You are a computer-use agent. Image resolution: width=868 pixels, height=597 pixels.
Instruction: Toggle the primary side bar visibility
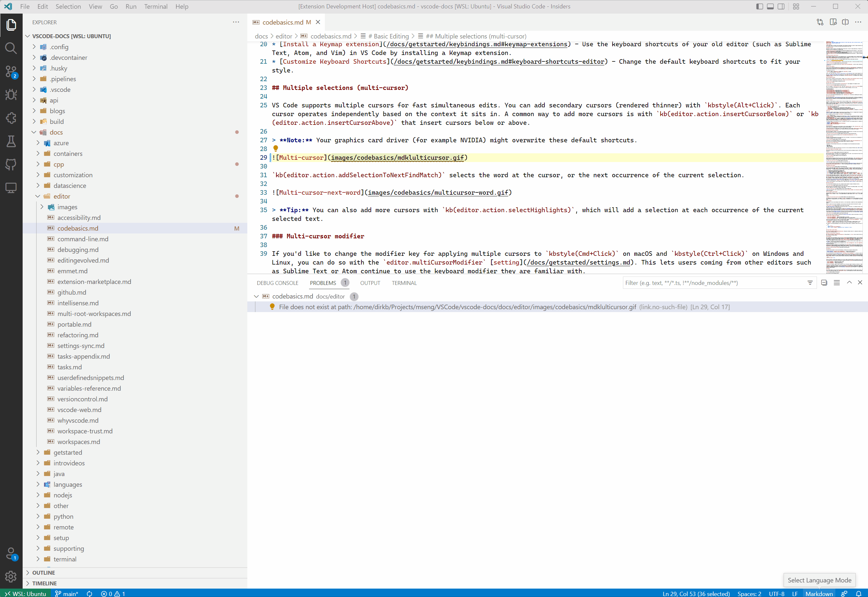(x=759, y=6)
